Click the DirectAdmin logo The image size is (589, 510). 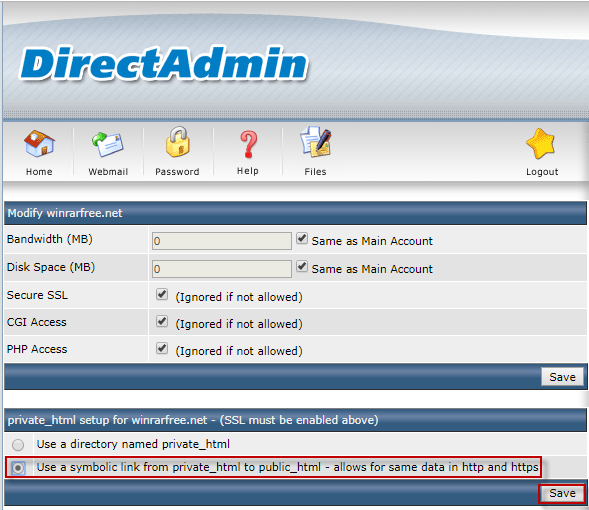164,63
